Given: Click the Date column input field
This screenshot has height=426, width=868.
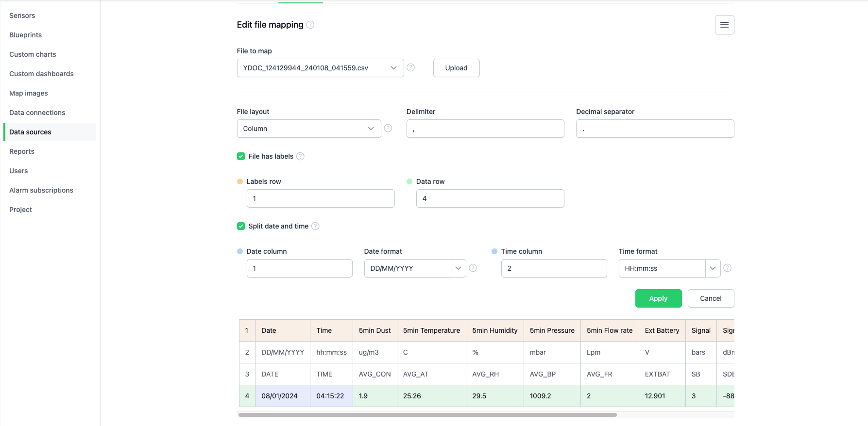Looking at the screenshot, I should pyautogui.click(x=299, y=268).
